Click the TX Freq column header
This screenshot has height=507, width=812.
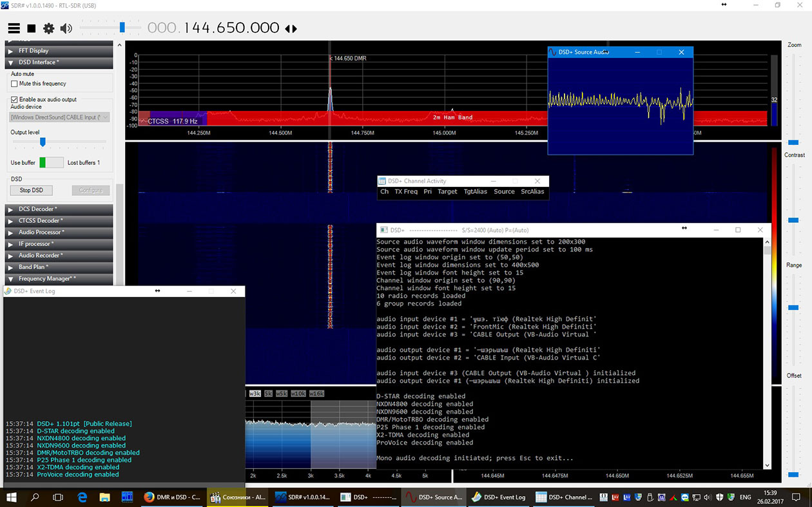click(x=406, y=191)
